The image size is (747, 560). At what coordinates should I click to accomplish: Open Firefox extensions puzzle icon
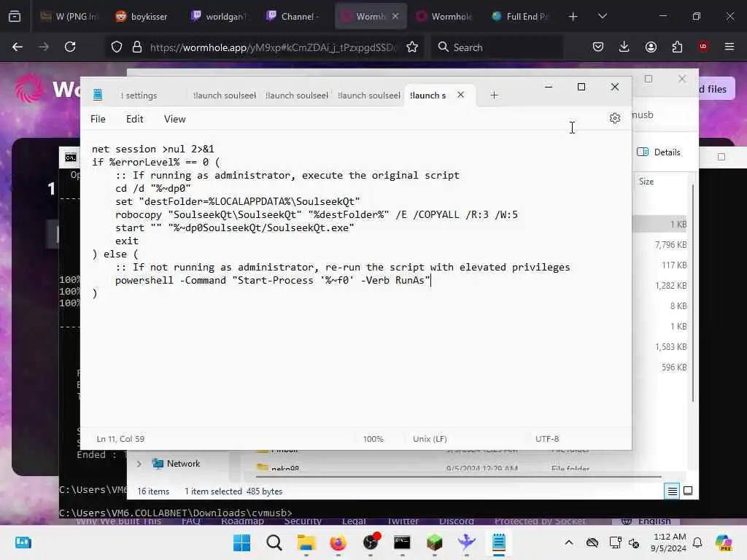point(677,47)
